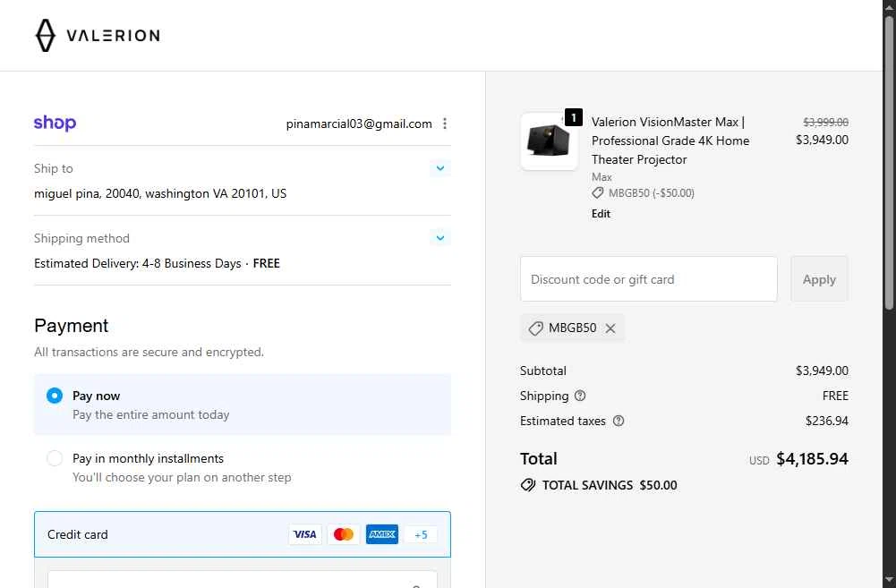Expand the Shipping method section
Image resolution: width=896 pixels, height=588 pixels.
[x=440, y=238]
